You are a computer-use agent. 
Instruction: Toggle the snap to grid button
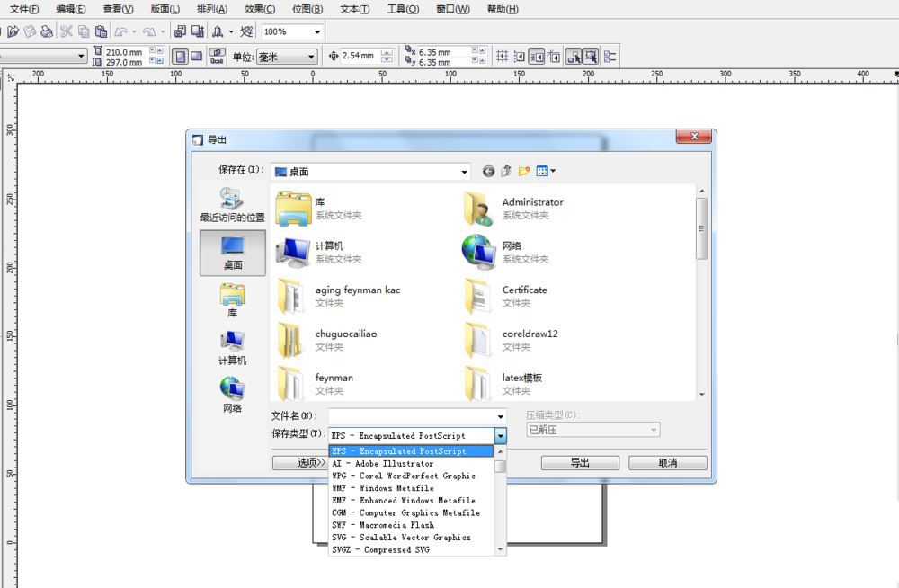503,56
